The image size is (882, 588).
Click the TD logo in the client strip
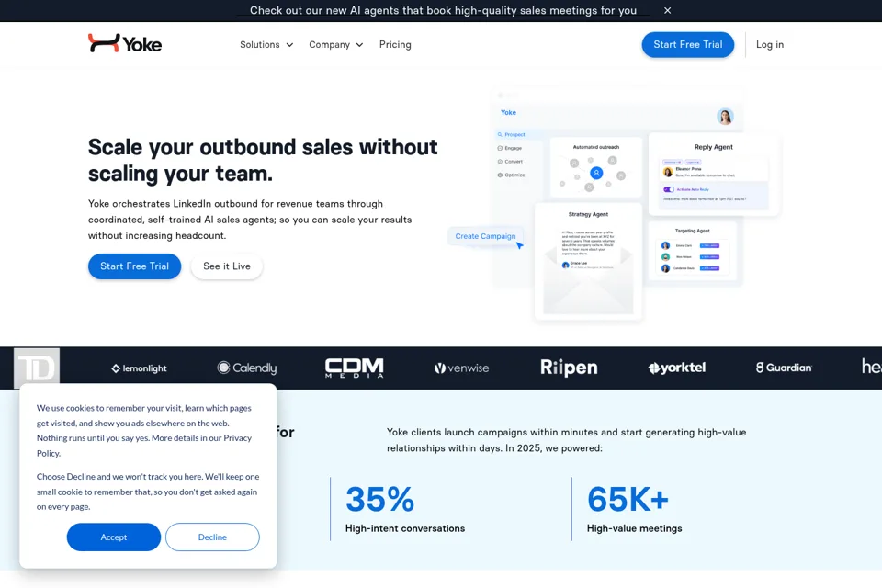coord(37,368)
